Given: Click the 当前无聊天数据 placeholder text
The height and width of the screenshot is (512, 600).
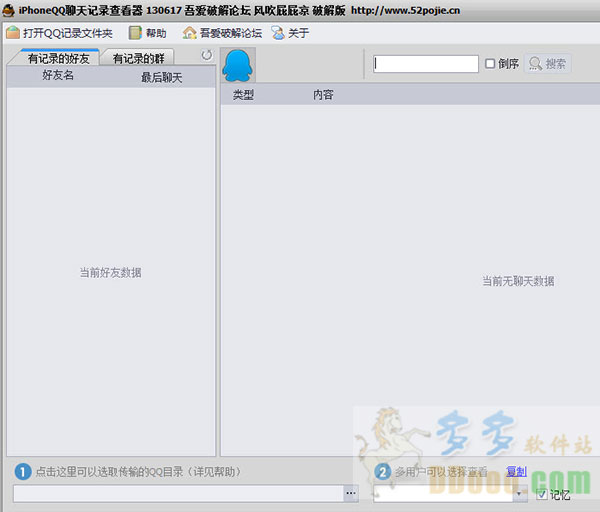Looking at the screenshot, I should [x=518, y=281].
